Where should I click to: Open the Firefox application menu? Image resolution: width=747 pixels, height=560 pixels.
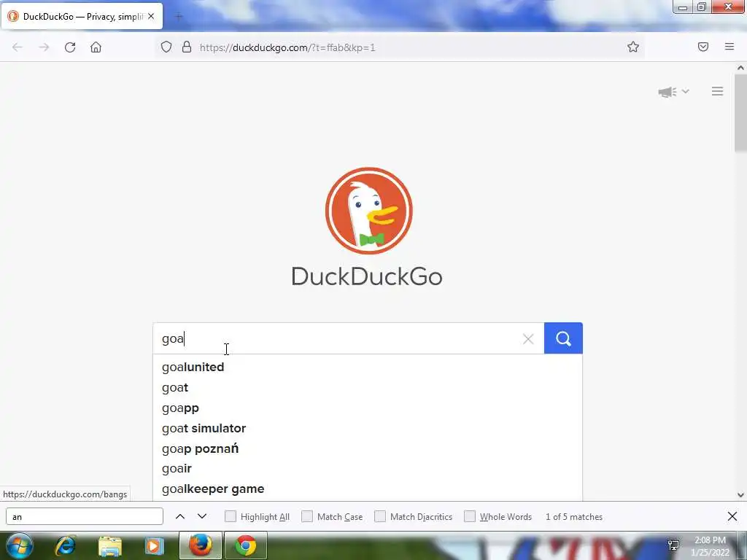click(x=729, y=47)
